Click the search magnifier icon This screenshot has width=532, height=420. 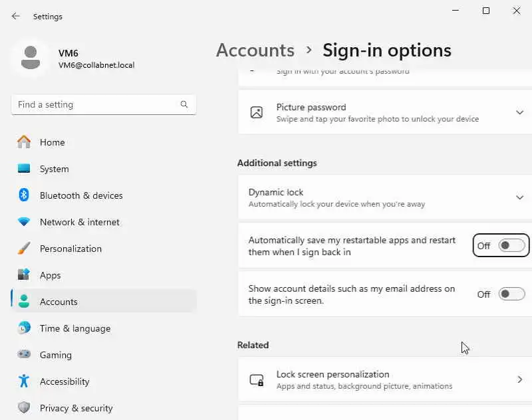[184, 104]
